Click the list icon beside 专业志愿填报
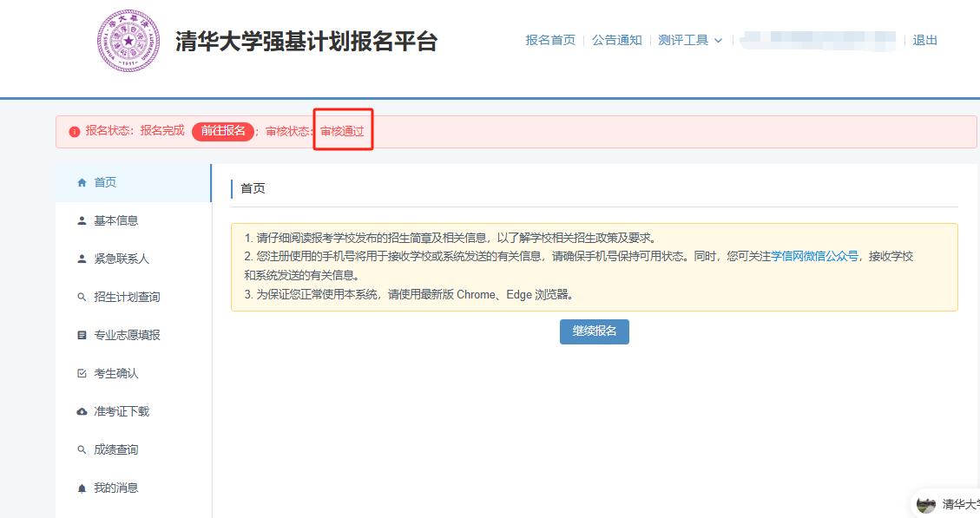Image resolution: width=980 pixels, height=518 pixels. pos(82,336)
